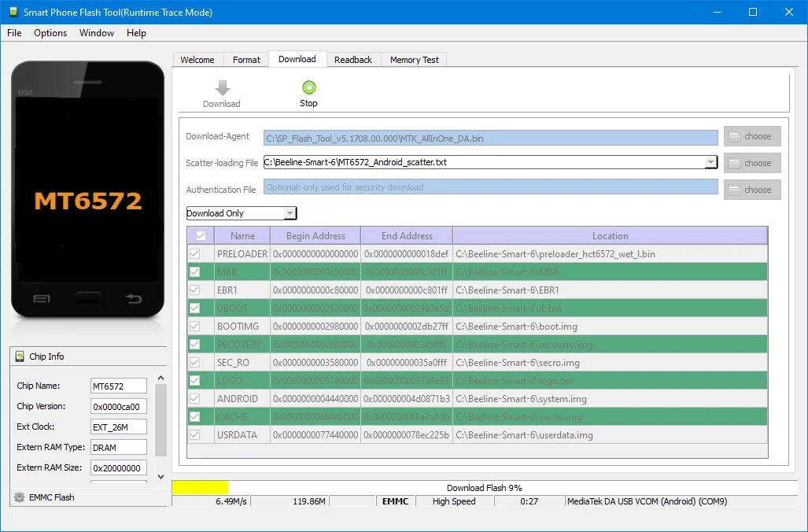Open the Window menu
Screen dimensions: 808x532
[97, 33]
